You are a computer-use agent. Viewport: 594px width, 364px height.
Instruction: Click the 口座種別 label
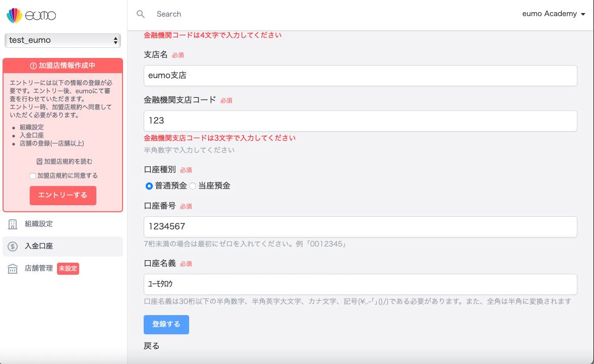coord(160,170)
